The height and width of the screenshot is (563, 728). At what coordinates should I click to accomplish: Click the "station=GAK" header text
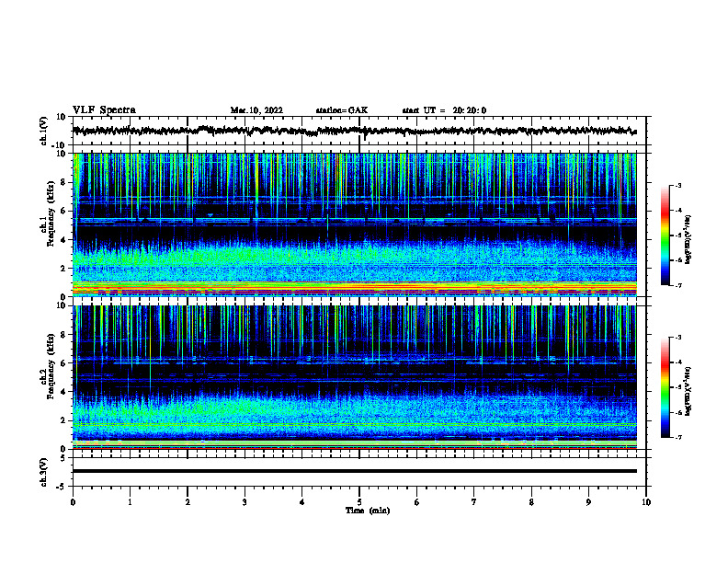(x=342, y=110)
